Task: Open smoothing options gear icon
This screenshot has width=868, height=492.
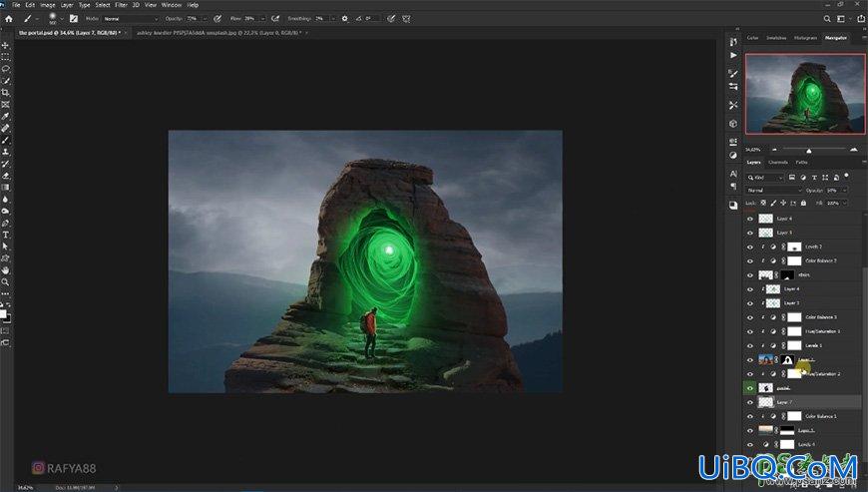Action: 345,18
